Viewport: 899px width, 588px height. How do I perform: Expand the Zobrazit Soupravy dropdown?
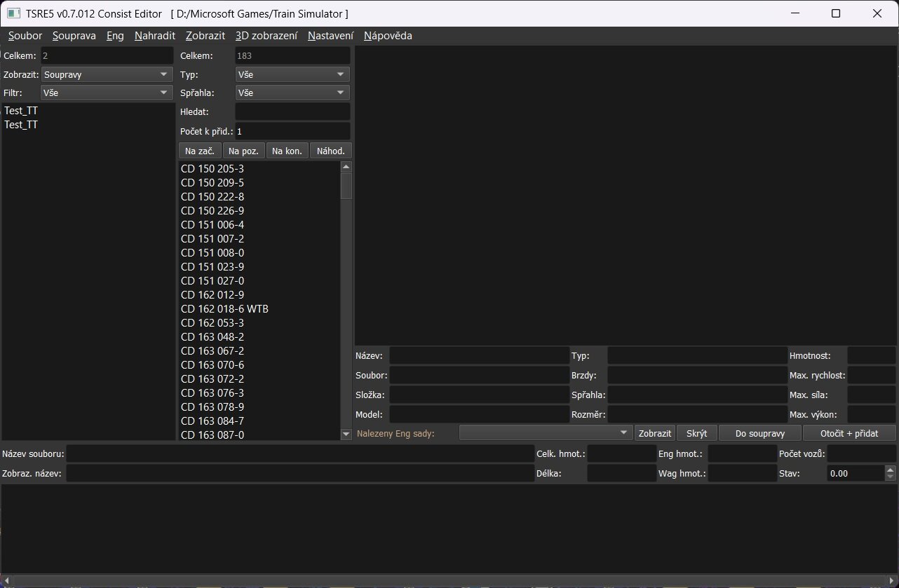tap(107, 74)
